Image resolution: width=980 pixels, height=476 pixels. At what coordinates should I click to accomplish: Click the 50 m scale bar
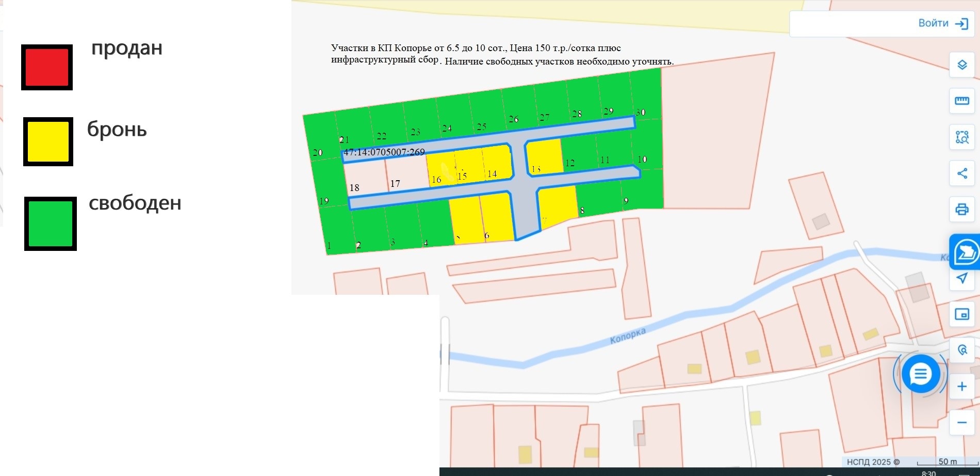947,462
